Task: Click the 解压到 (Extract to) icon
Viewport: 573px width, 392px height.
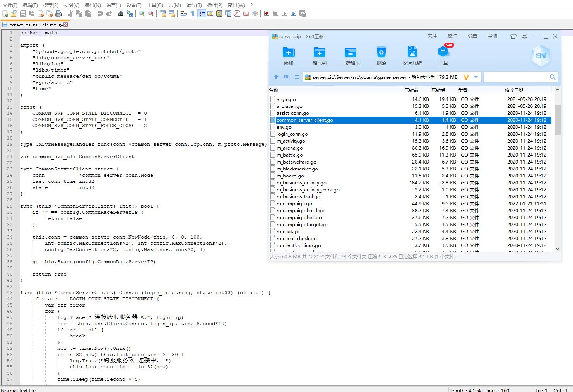Action: (319, 52)
